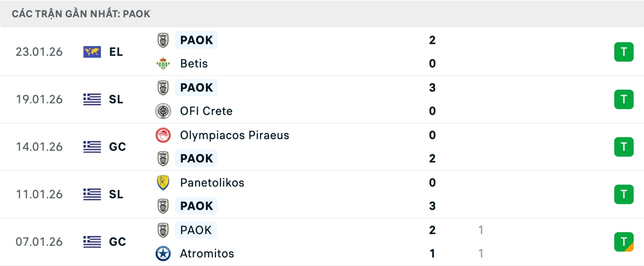This screenshot has height=266, width=644.
Task: Click the Panetolikos yellow shield badge
Action: tap(163, 183)
